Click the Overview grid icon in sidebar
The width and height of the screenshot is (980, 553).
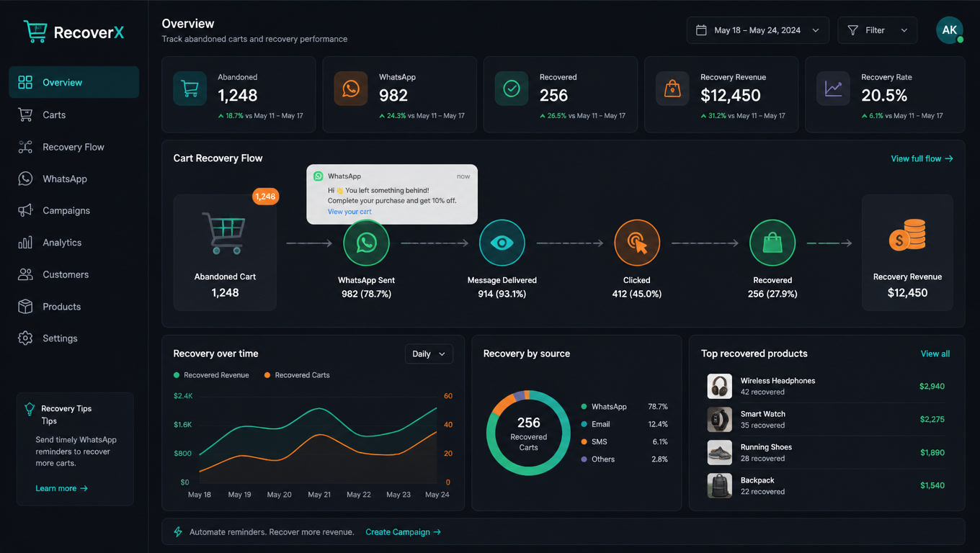[x=25, y=82]
